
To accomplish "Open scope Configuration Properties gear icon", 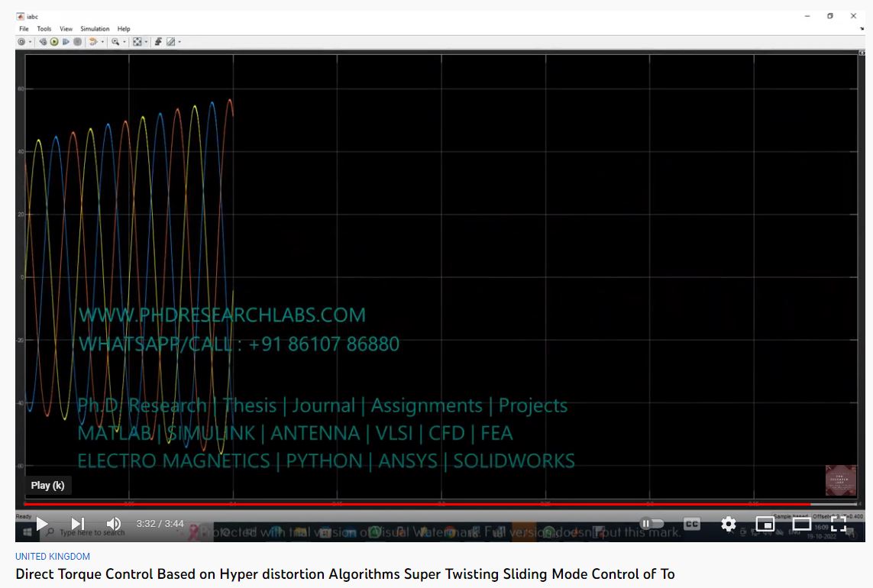I will coord(21,42).
